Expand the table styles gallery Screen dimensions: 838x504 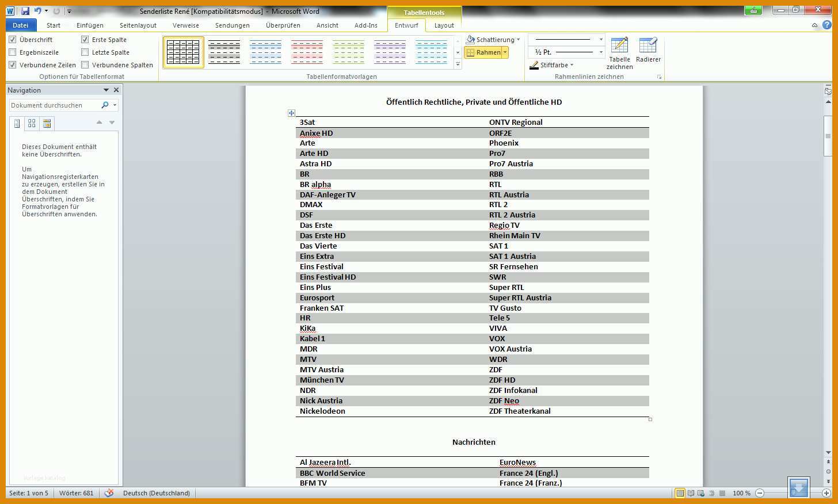pyautogui.click(x=458, y=64)
